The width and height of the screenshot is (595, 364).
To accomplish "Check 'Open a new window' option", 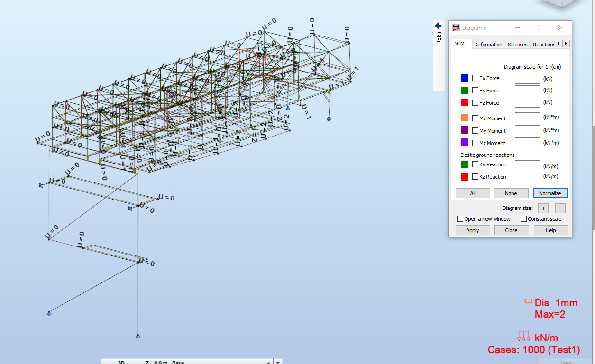I will [x=460, y=218].
